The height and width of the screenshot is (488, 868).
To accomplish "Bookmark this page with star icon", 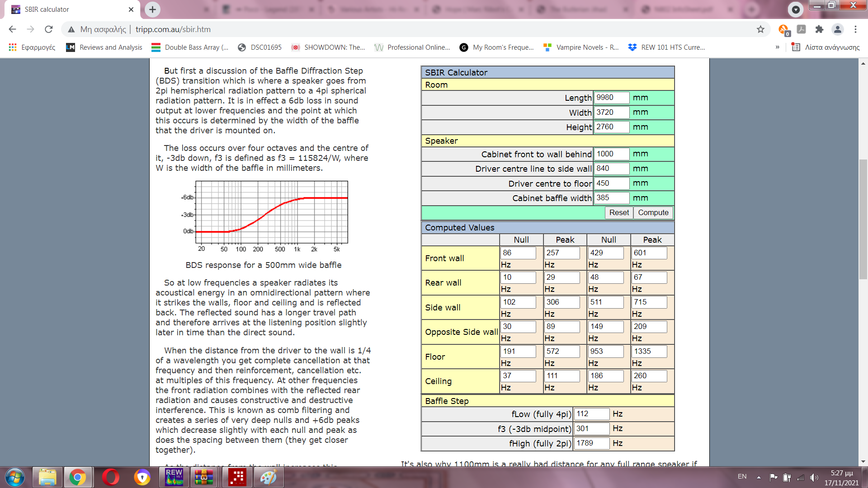I will click(x=760, y=29).
